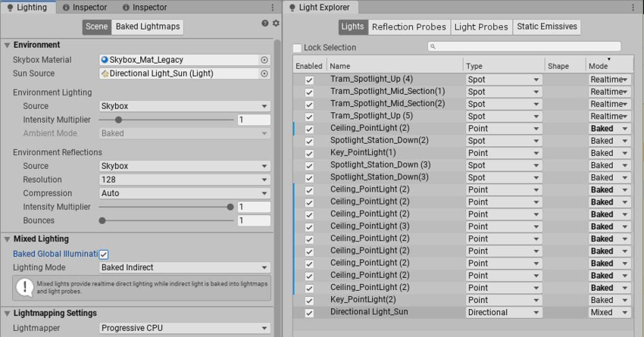Image resolution: width=644 pixels, height=337 pixels.
Task: Collapse the Environment section
Action: click(x=7, y=45)
